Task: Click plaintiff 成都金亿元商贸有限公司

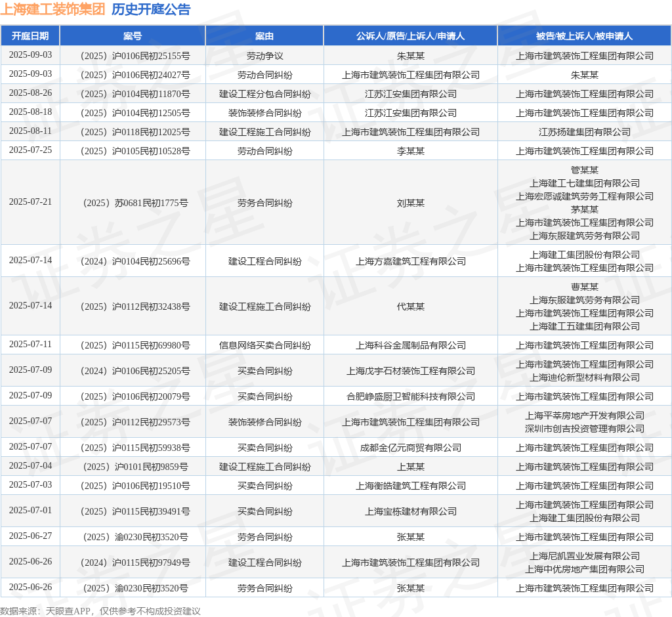Action: 411,448
